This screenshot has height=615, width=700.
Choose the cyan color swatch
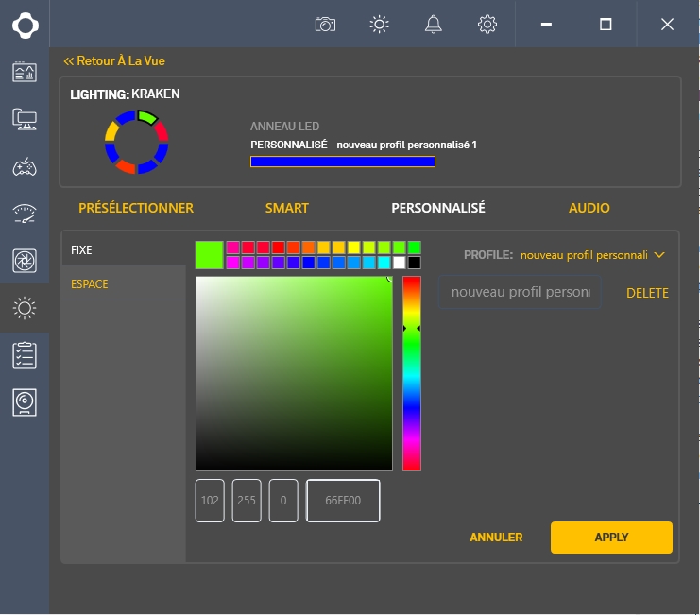tap(384, 263)
